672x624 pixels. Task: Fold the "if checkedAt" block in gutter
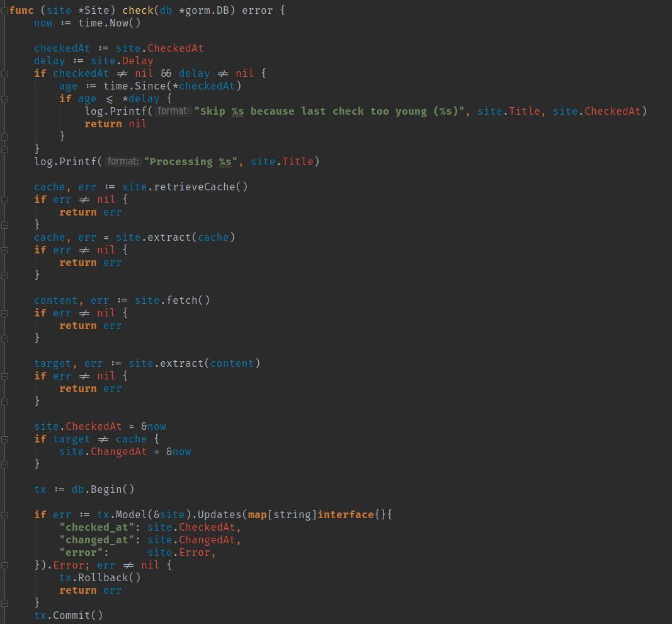[5, 74]
